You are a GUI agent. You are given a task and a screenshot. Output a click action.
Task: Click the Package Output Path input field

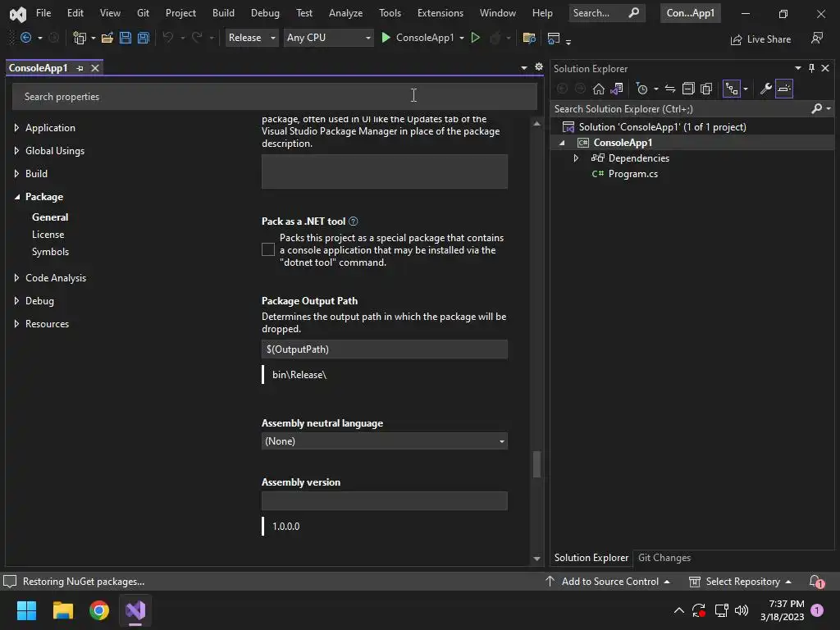384,349
